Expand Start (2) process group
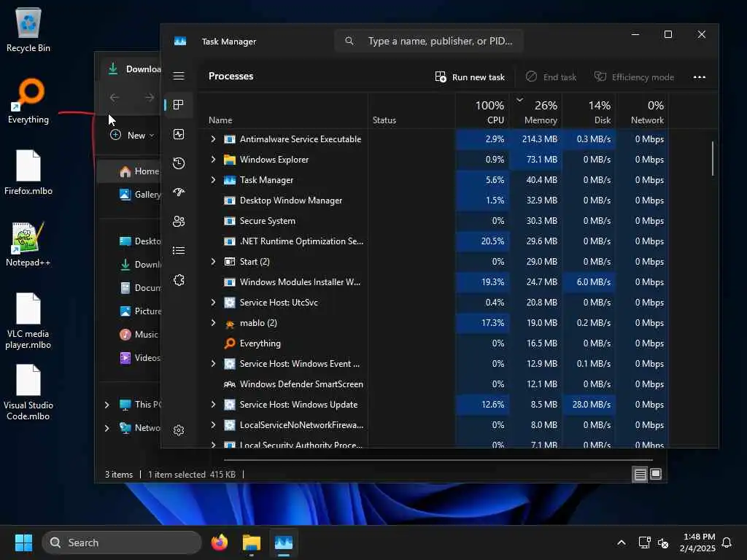747x560 pixels. pos(213,262)
